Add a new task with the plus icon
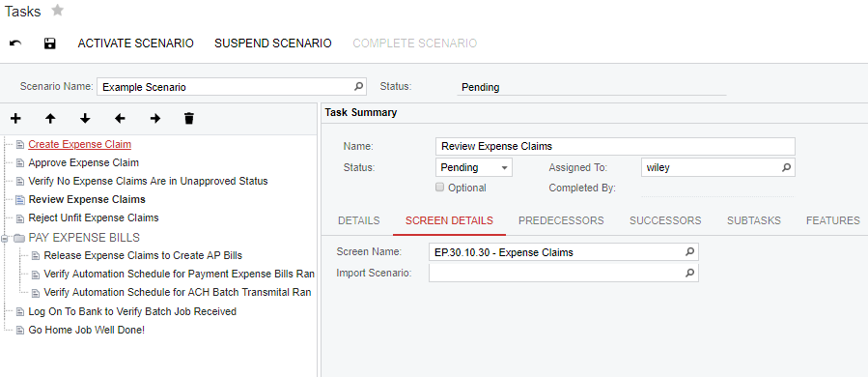The width and height of the screenshot is (868, 377). pyautogui.click(x=15, y=118)
